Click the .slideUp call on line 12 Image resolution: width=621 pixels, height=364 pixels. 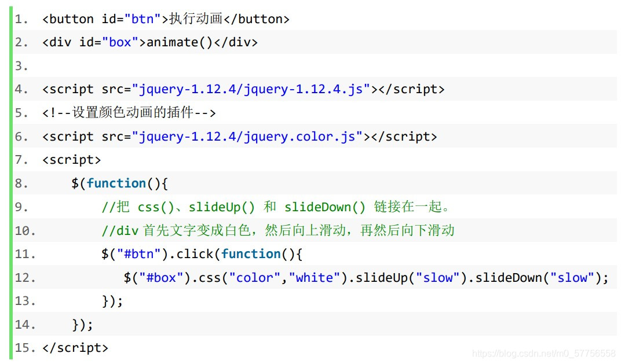coord(382,278)
